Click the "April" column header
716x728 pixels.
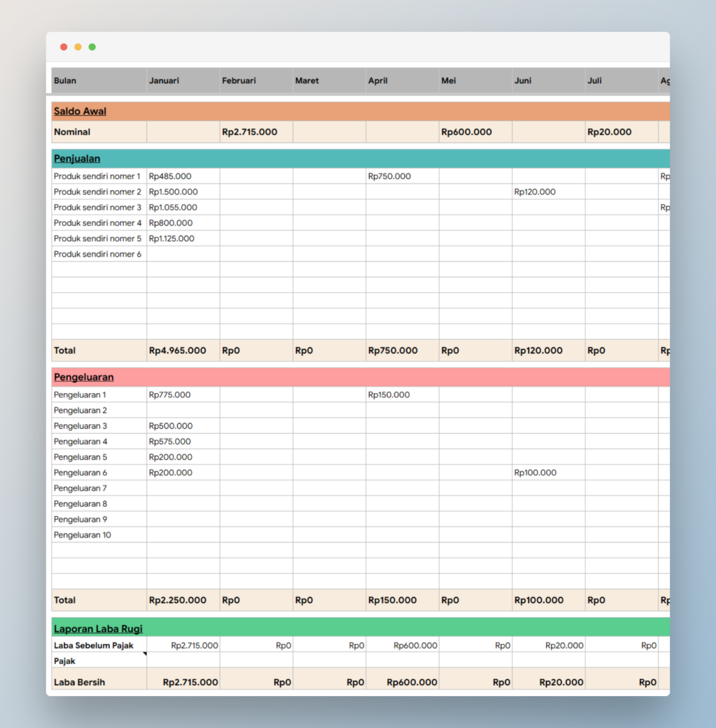pos(378,80)
